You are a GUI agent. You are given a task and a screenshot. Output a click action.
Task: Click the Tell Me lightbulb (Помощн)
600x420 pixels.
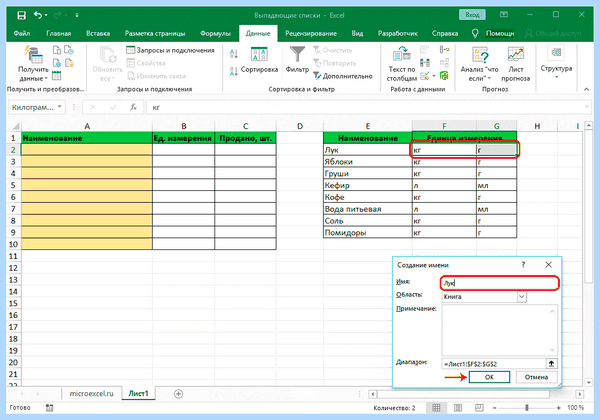pos(475,34)
